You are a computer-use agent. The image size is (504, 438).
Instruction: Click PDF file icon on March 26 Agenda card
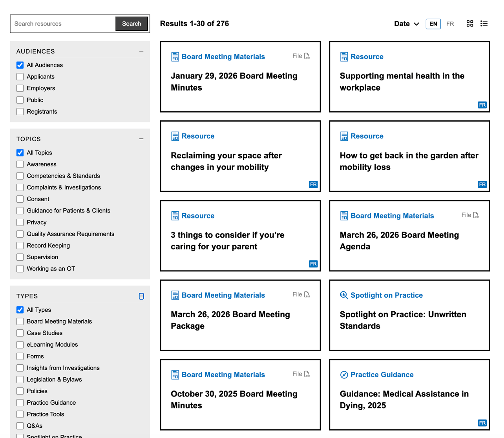(476, 215)
